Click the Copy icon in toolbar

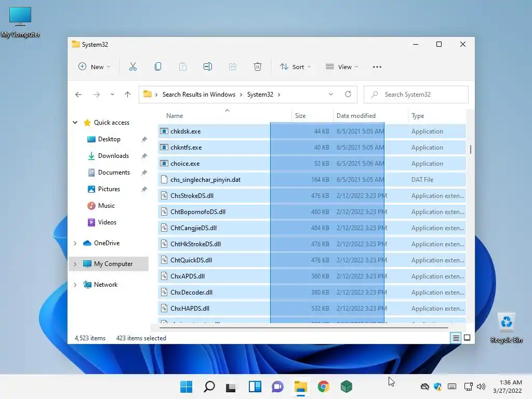pos(158,67)
